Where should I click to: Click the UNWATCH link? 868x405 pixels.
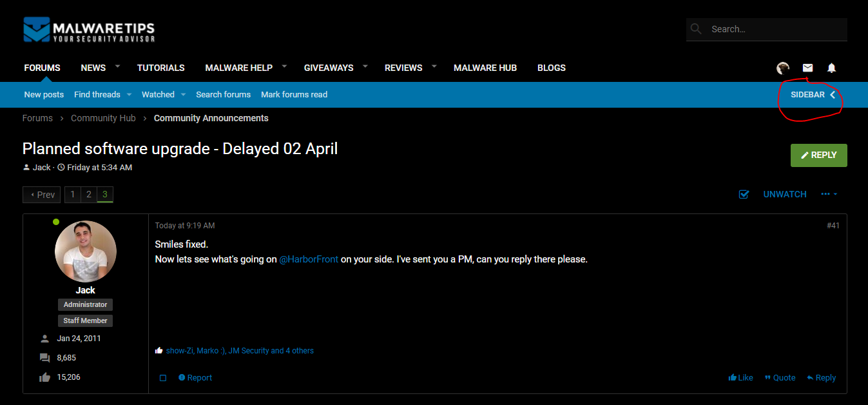click(785, 194)
